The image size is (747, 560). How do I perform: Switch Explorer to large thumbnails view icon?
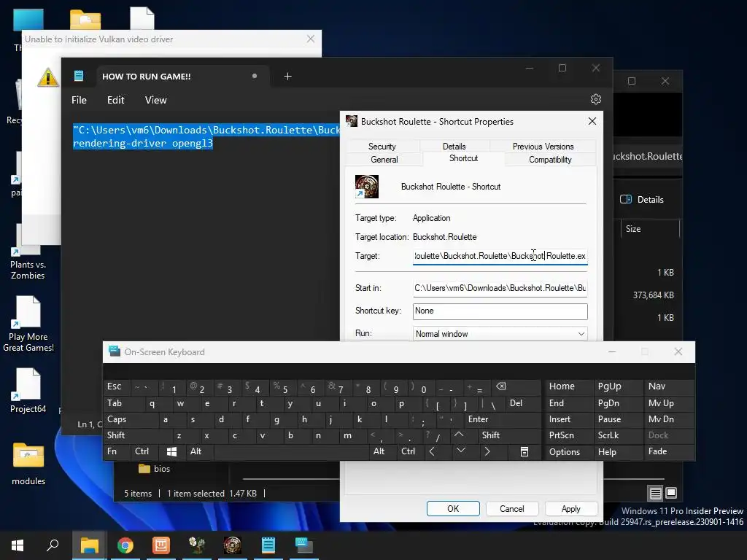[671, 493]
